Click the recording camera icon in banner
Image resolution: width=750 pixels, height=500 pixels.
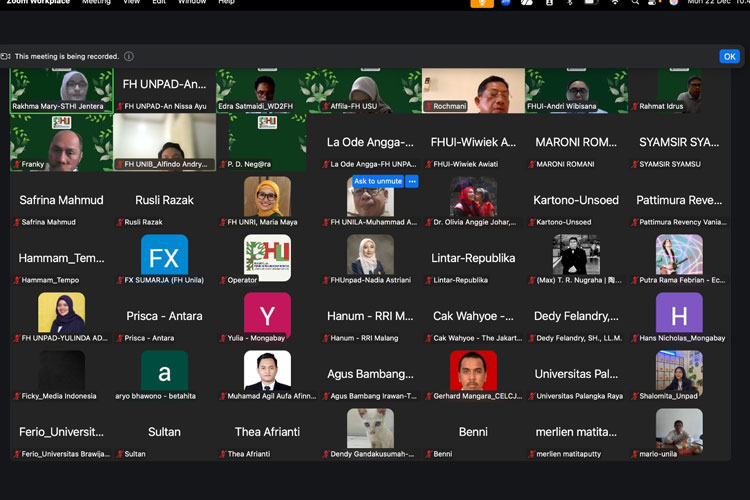pos(6,57)
